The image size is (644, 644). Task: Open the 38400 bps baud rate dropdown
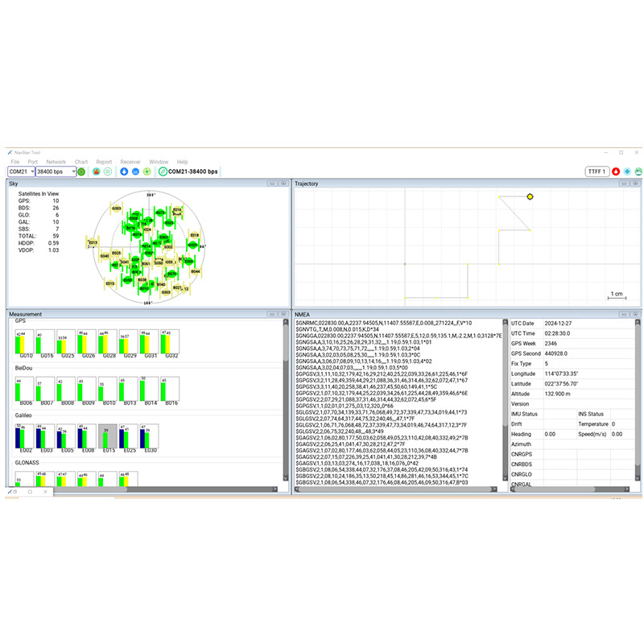tap(56, 171)
